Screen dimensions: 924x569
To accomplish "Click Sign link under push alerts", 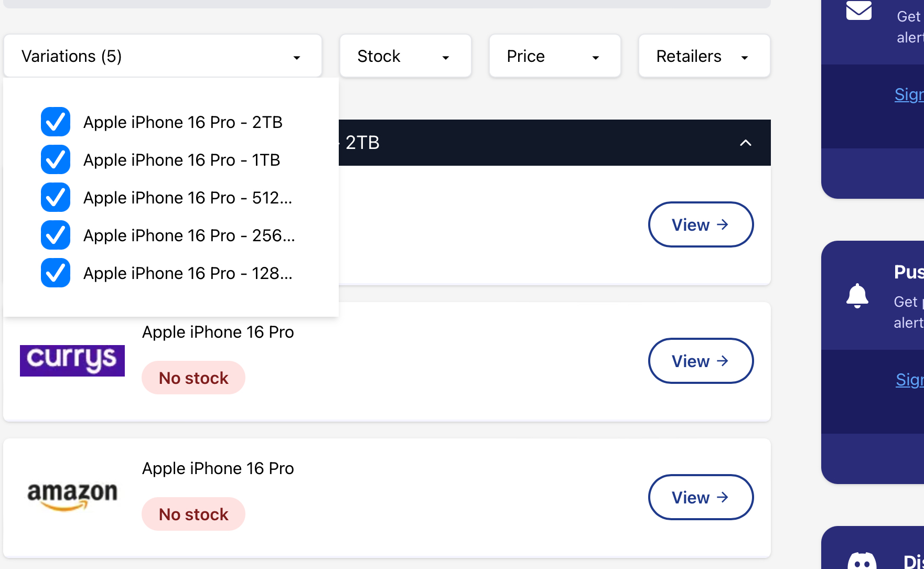I will (909, 380).
